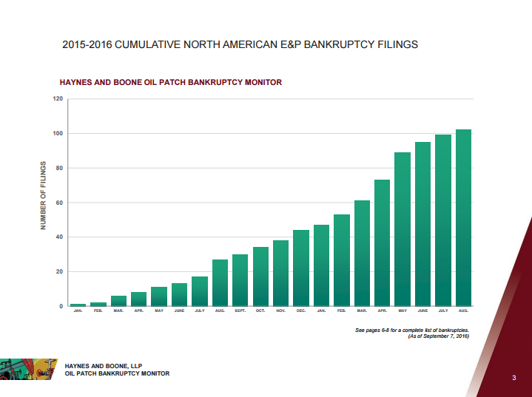Select the red Haynes and Boone chart heading

click(170, 82)
